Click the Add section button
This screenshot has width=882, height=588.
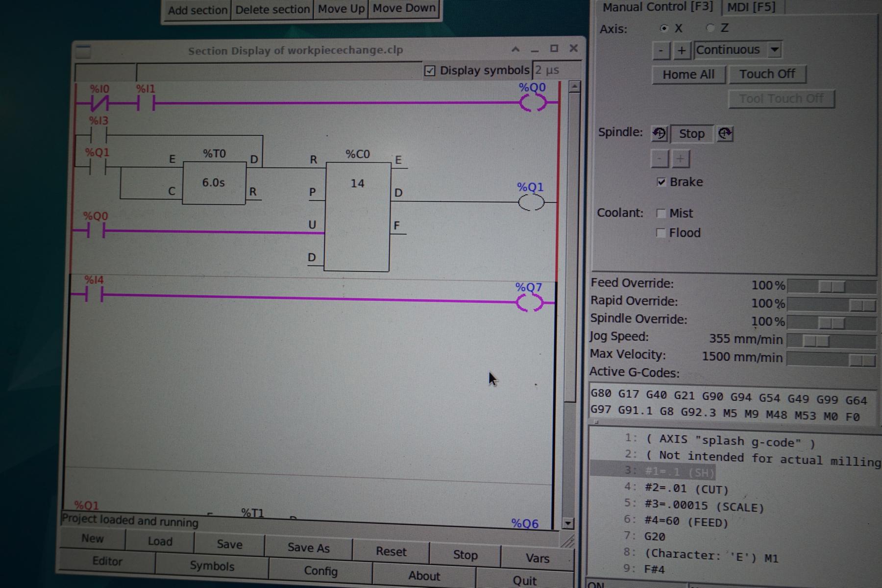click(x=198, y=10)
